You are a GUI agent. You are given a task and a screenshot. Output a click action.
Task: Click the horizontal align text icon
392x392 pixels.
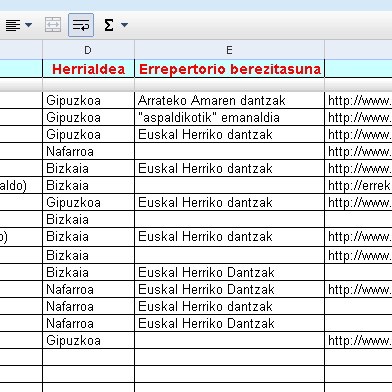coord(13,25)
